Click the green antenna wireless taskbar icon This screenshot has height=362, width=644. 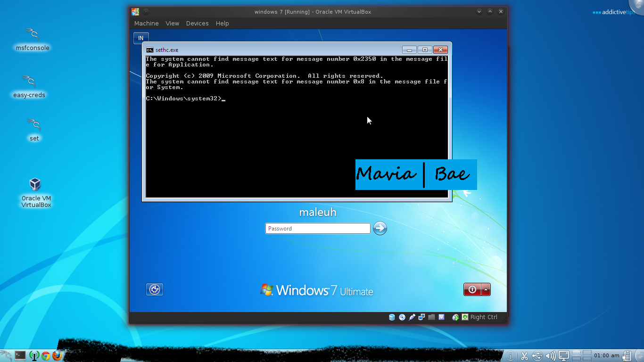[x=34, y=355]
